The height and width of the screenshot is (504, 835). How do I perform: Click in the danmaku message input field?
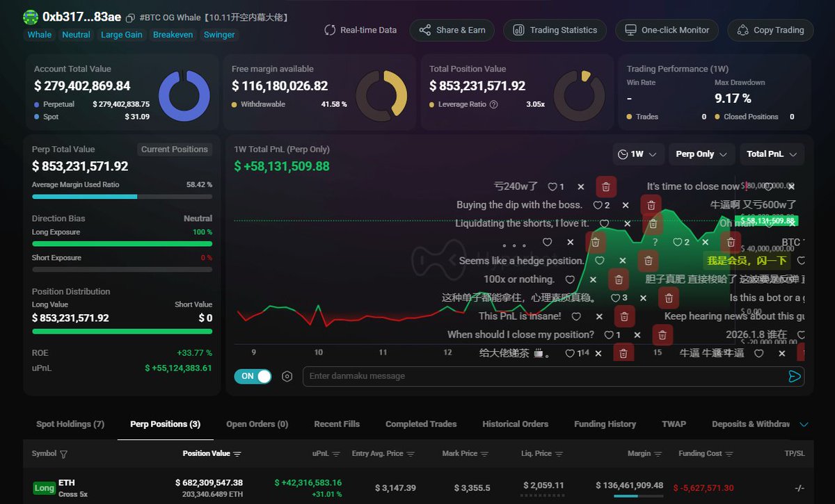pyautogui.click(x=544, y=376)
